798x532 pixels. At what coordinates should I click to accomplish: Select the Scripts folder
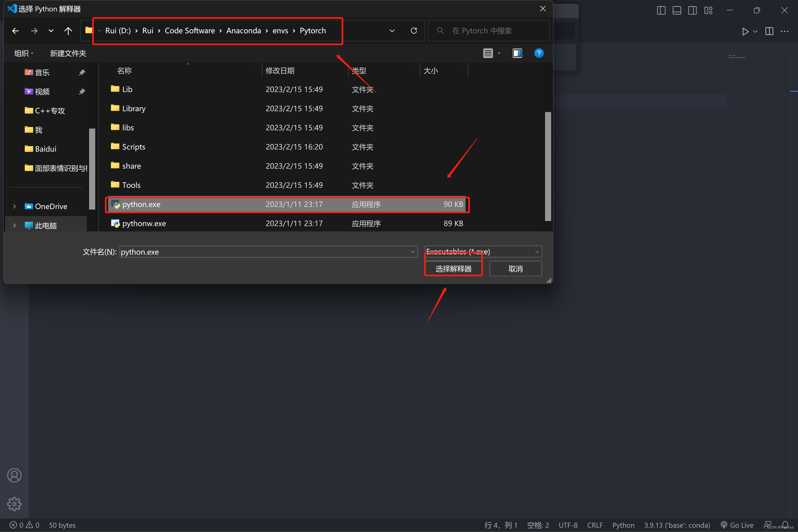click(x=287, y=147)
